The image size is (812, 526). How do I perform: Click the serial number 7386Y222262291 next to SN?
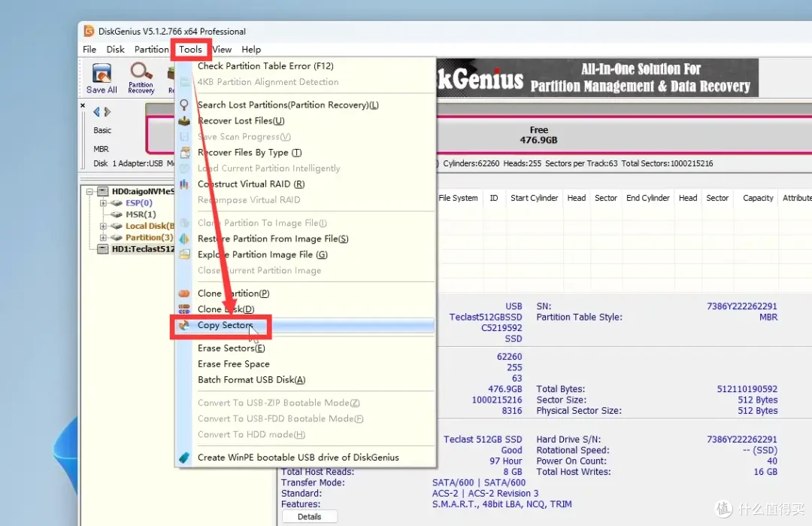[x=741, y=306]
